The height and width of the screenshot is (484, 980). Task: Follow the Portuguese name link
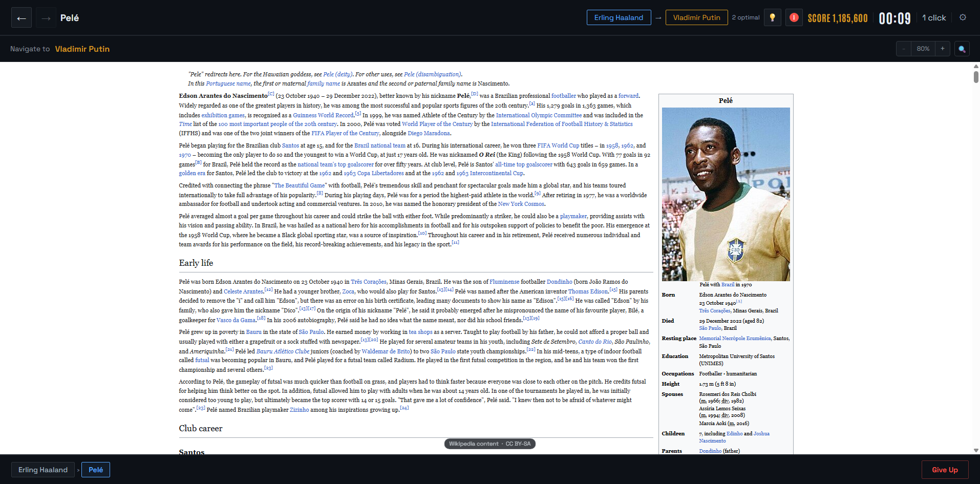228,83
